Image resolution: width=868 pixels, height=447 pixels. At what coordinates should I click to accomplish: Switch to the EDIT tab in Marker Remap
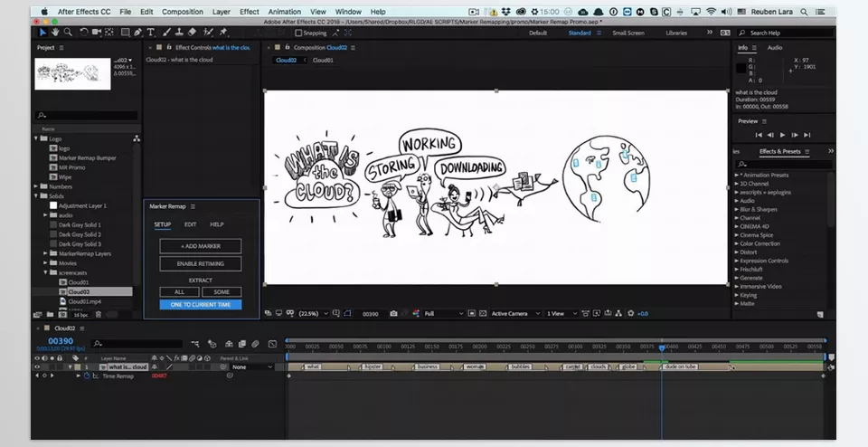[191, 224]
